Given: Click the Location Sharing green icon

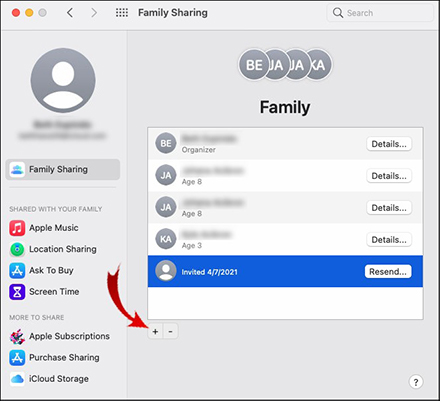Looking at the screenshot, I should click(x=17, y=249).
